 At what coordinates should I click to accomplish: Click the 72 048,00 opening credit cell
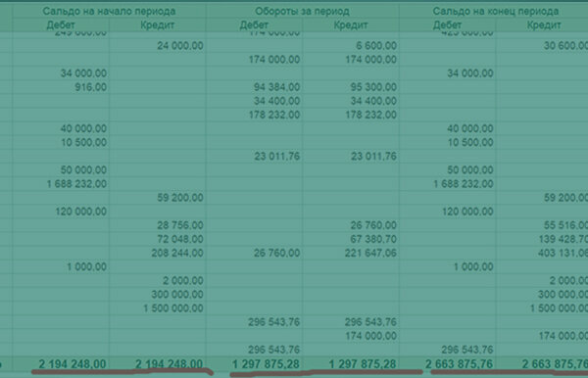180,239
